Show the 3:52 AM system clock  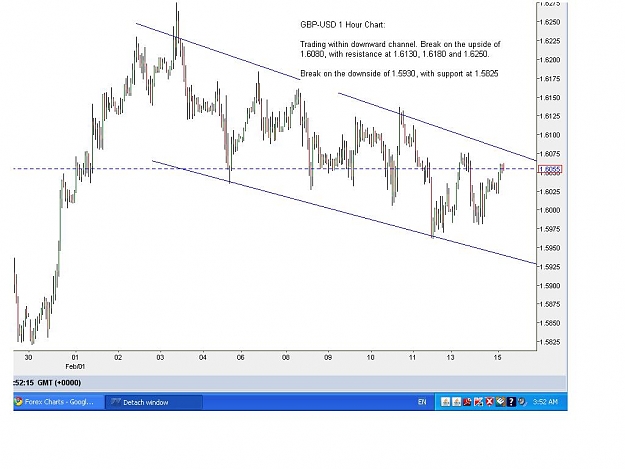point(545,402)
